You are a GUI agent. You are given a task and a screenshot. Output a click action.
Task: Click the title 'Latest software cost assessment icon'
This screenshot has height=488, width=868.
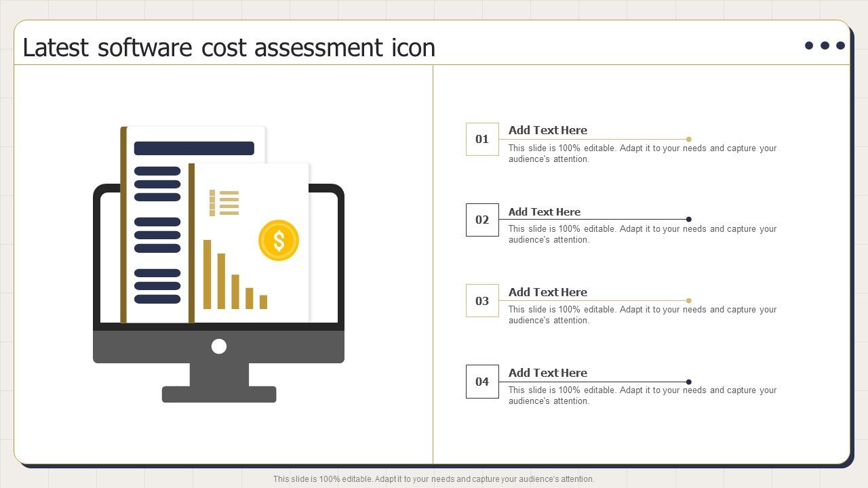(x=229, y=47)
